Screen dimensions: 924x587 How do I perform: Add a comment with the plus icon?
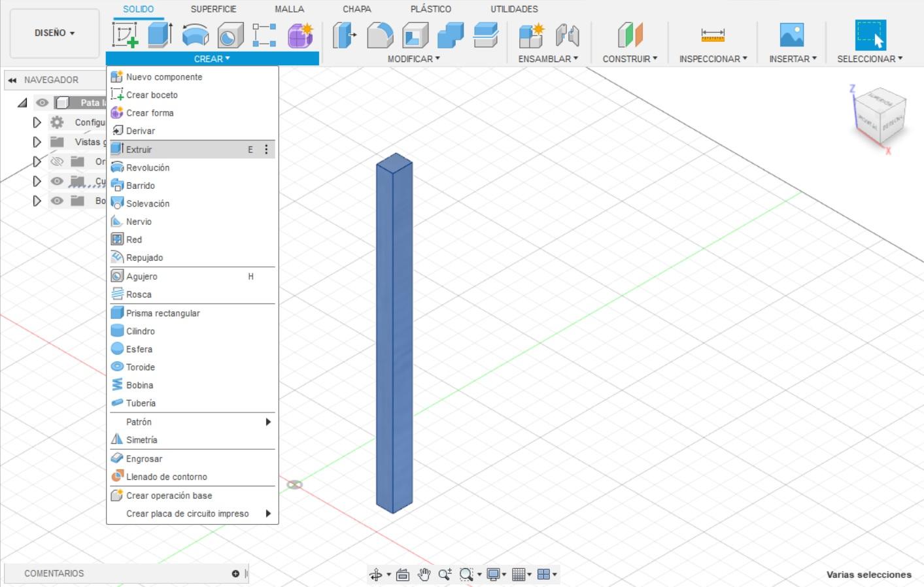tap(235, 573)
